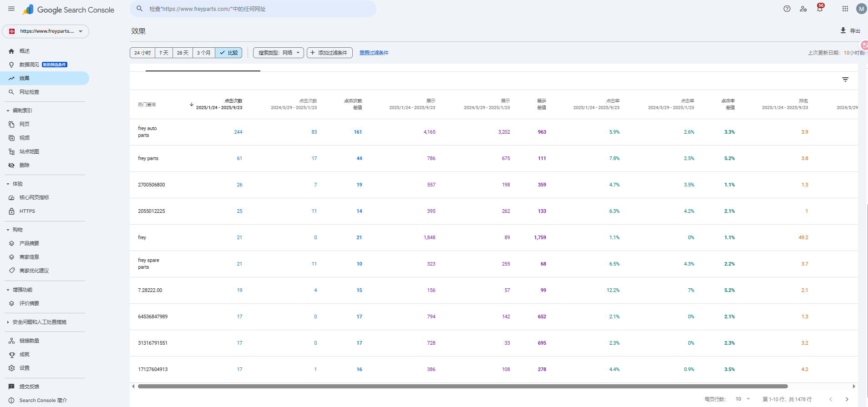Open the Google apps grid
Viewport: 868px width, 407px height.
point(845,9)
